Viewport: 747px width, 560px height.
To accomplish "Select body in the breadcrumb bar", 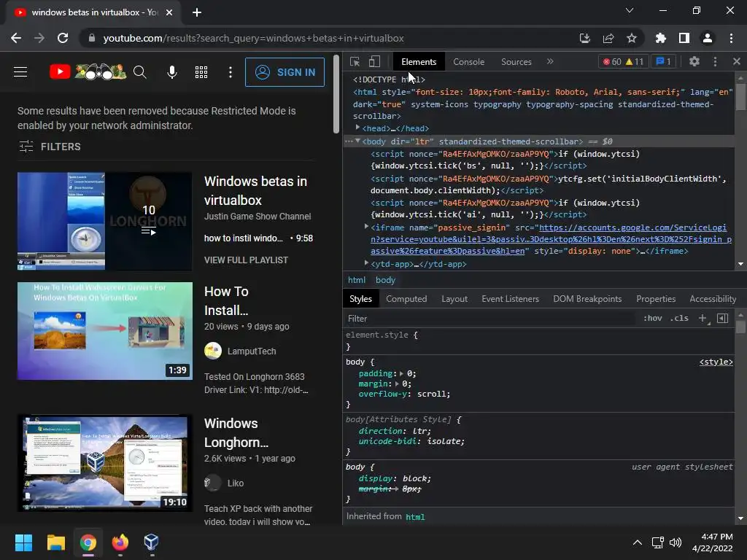I will [385, 280].
